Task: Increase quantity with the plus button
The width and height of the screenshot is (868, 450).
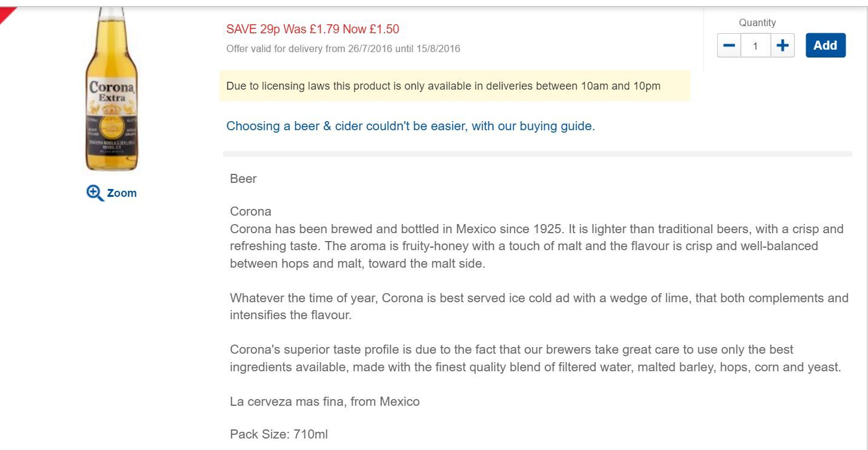Action: pyautogui.click(x=783, y=45)
